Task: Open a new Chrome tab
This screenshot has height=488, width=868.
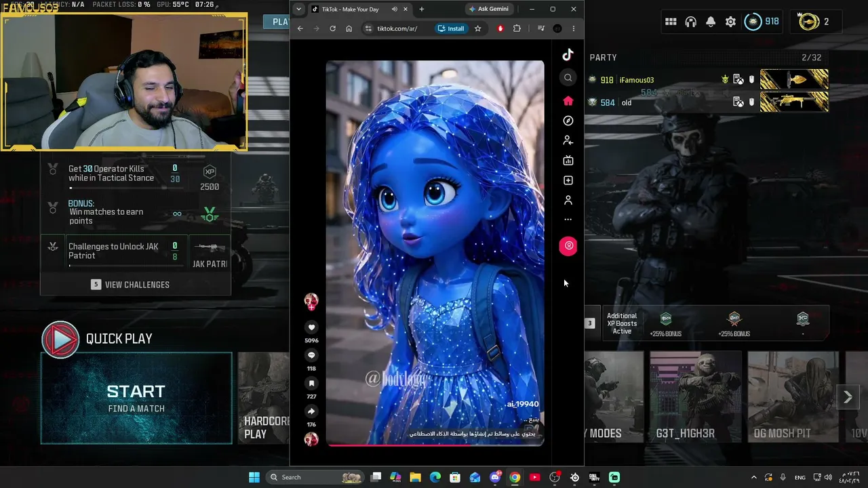Action: pyautogui.click(x=422, y=9)
